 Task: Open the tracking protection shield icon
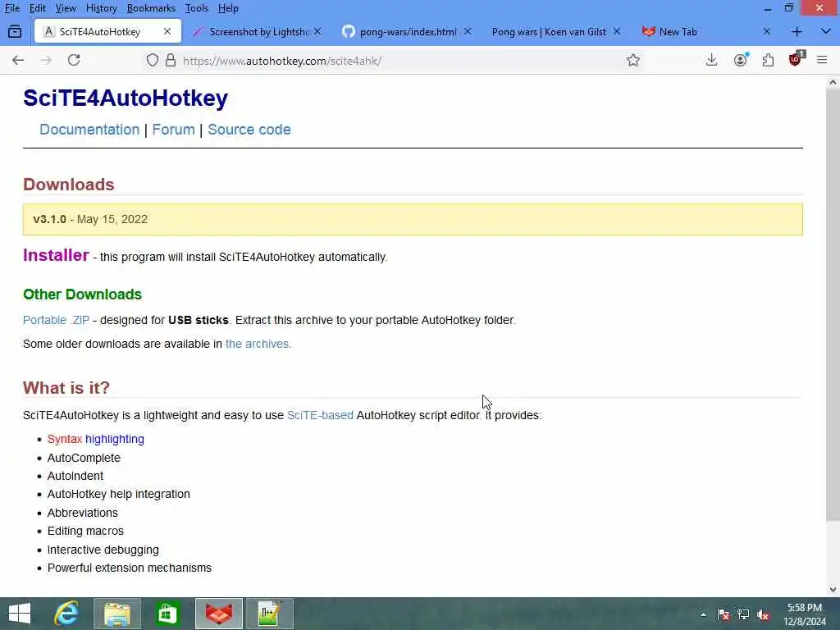tap(153, 60)
